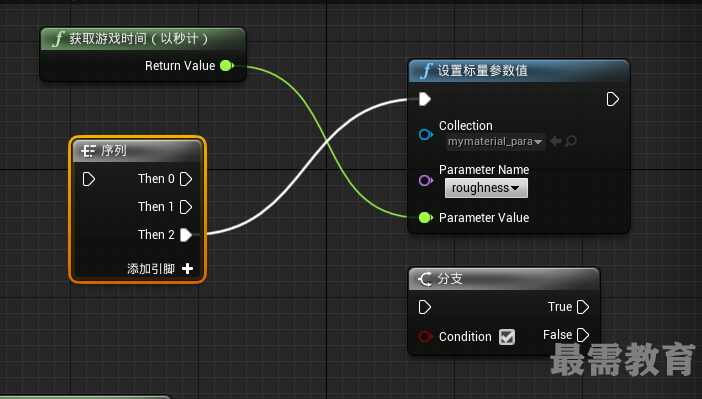This screenshot has width=702, height=399.
Task: Click the branch True output pin
Action: [583, 307]
